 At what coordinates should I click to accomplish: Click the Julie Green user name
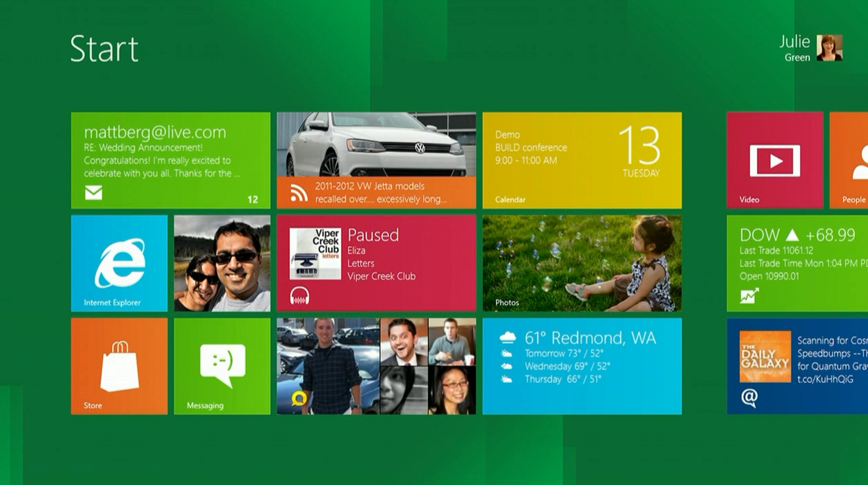pyautogui.click(x=795, y=49)
